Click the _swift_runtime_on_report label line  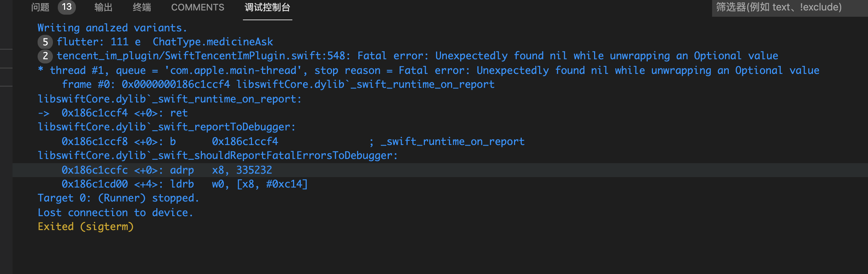click(169, 99)
